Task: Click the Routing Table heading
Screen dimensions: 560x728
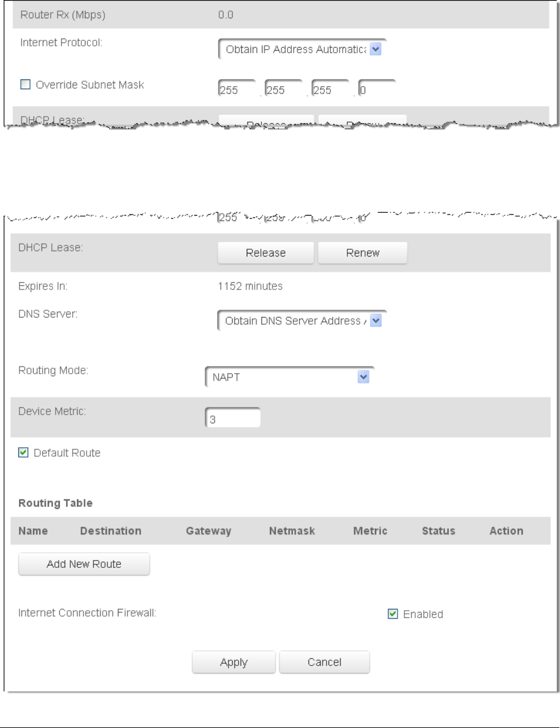Action: click(x=55, y=503)
